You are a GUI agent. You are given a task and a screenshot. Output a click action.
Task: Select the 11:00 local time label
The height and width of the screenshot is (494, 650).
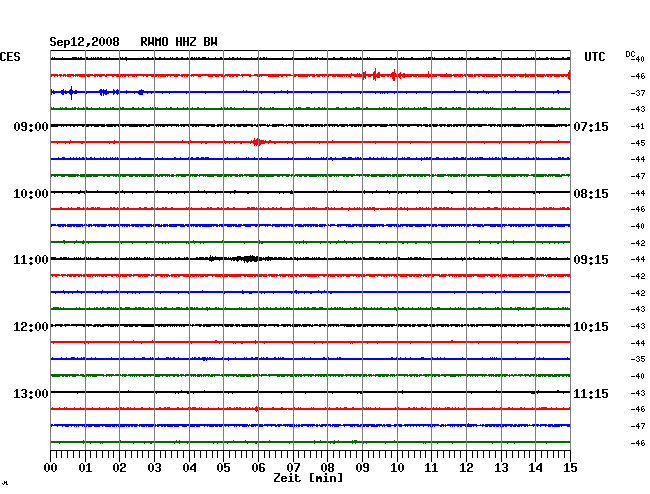coord(31,260)
